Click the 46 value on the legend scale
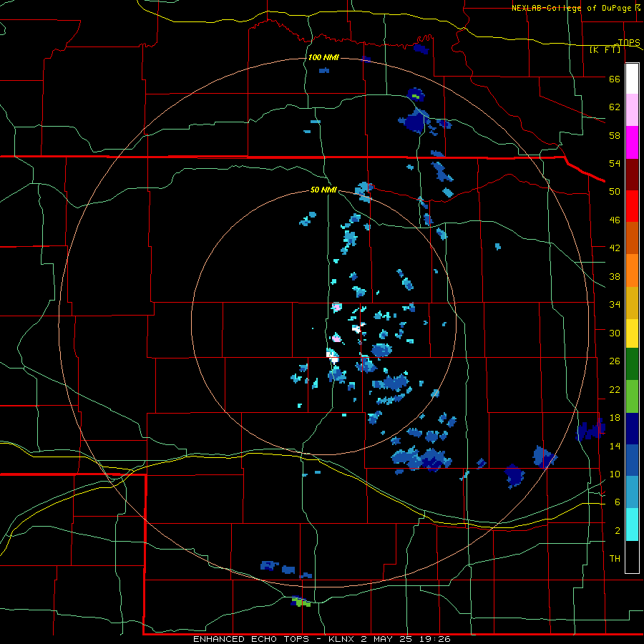 pos(615,220)
